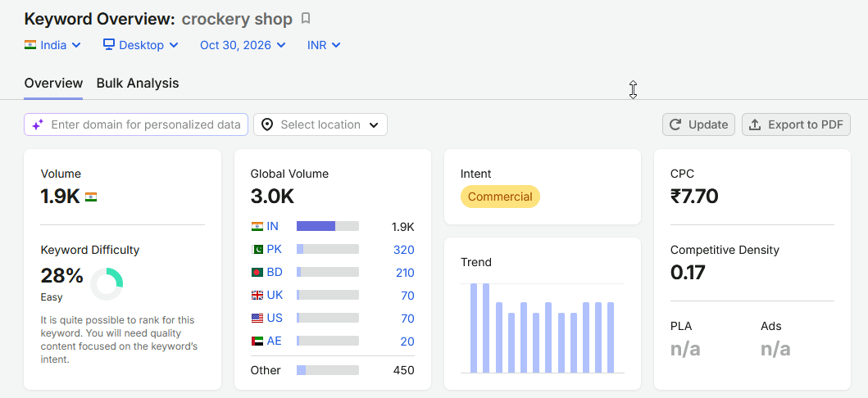The width and height of the screenshot is (868, 398).
Task: Click the first bar in Trend chart
Action: pos(474,328)
